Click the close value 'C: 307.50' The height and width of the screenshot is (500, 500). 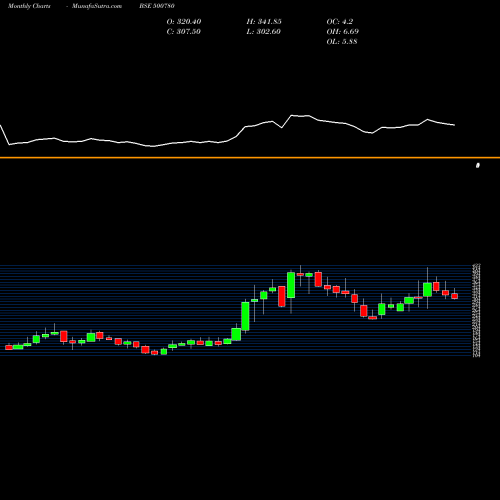(184, 32)
